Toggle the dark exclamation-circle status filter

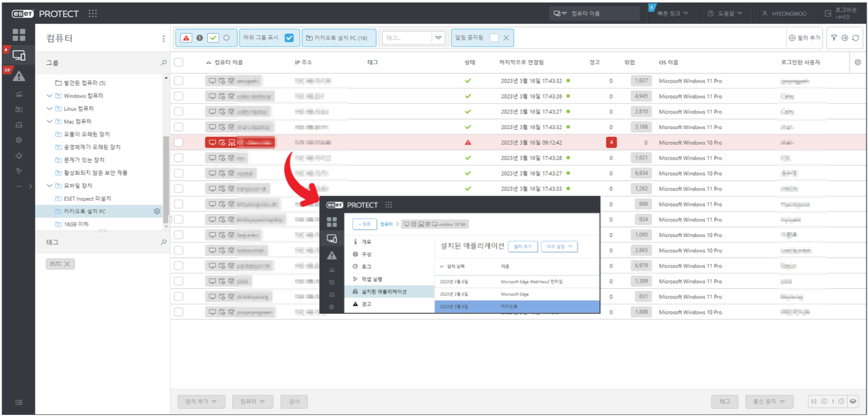200,38
